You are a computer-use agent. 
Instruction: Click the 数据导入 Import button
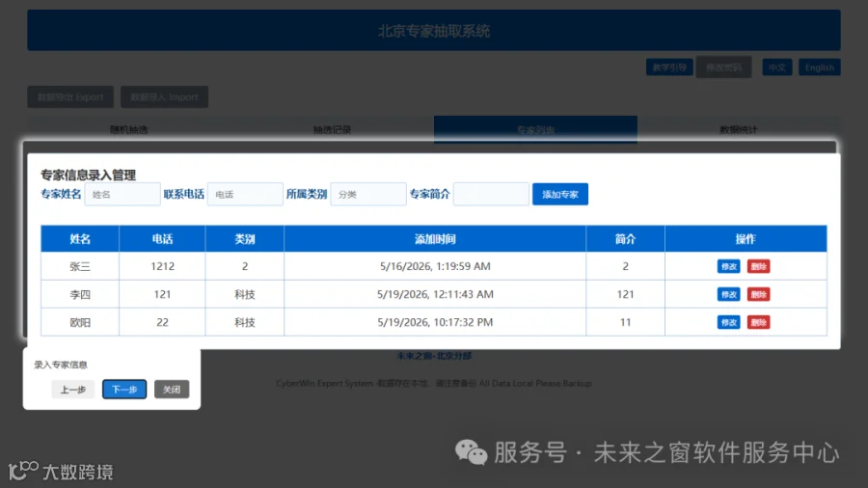[x=164, y=96]
